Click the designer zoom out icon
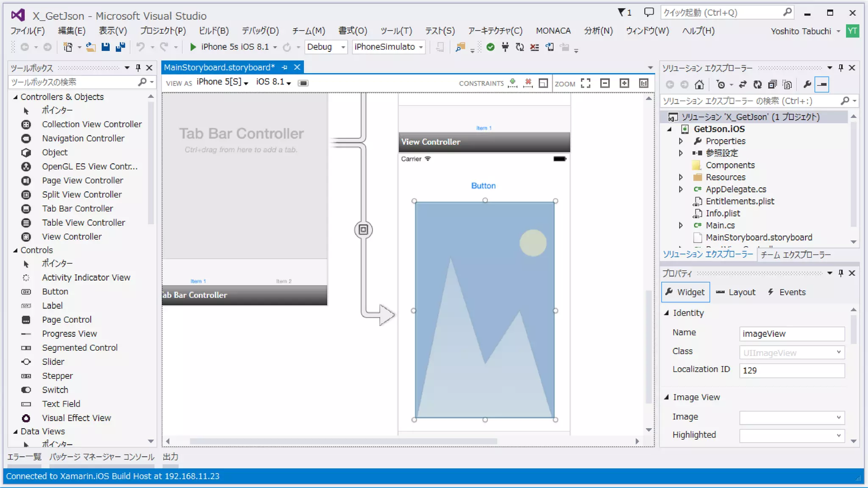This screenshot has height=488, width=868. (x=605, y=83)
